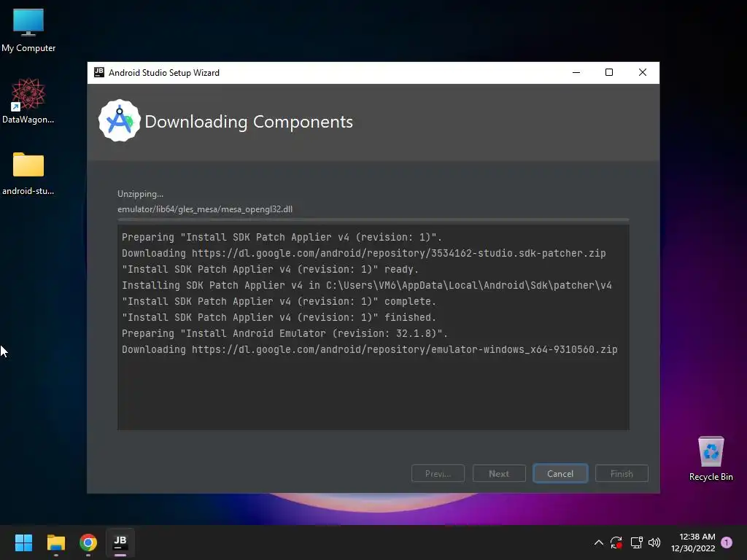Open the notification badge in system tray
Image resolution: width=747 pixels, height=560 pixels.
[727, 542]
